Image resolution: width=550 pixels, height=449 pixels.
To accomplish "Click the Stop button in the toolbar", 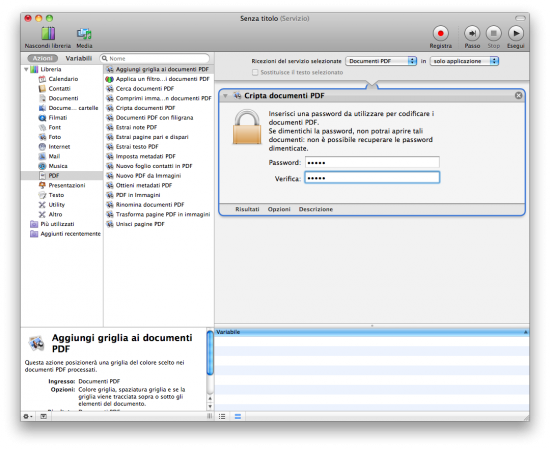I will tap(494, 34).
